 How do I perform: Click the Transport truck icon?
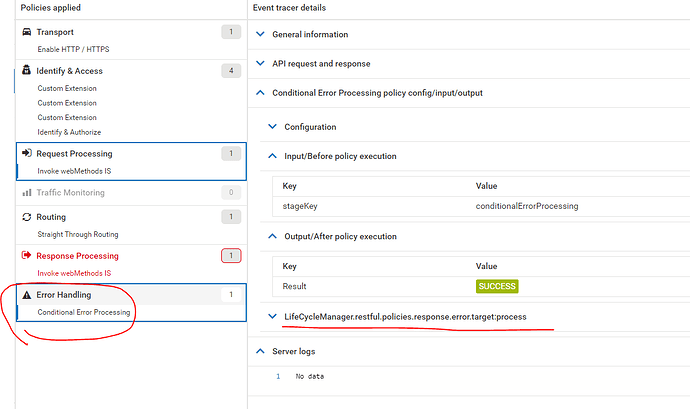click(26, 32)
